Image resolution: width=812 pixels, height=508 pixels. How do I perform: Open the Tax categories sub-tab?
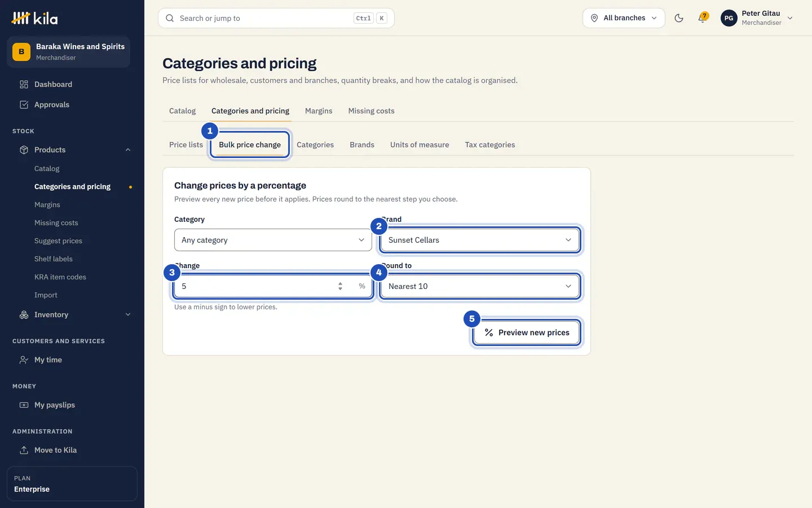pyautogui.click(x=490, y=144)
